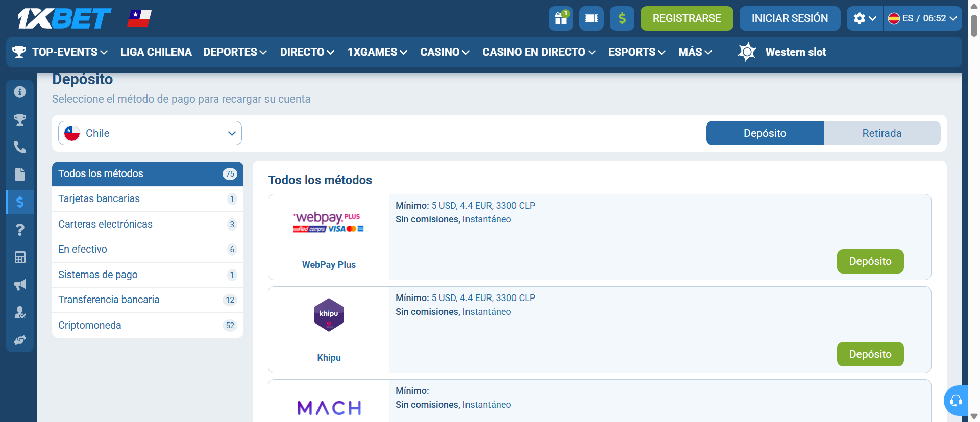Open the Western slot link
Screen dimensions: 980x422
pyautogui.click(x=795, y=52)
